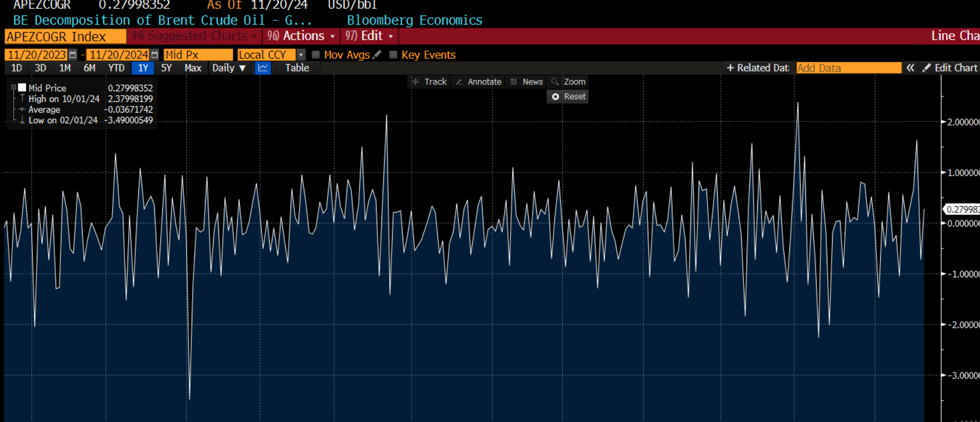Collapse the Mid Price legend tree
The image size is (980, 422).
14,88
